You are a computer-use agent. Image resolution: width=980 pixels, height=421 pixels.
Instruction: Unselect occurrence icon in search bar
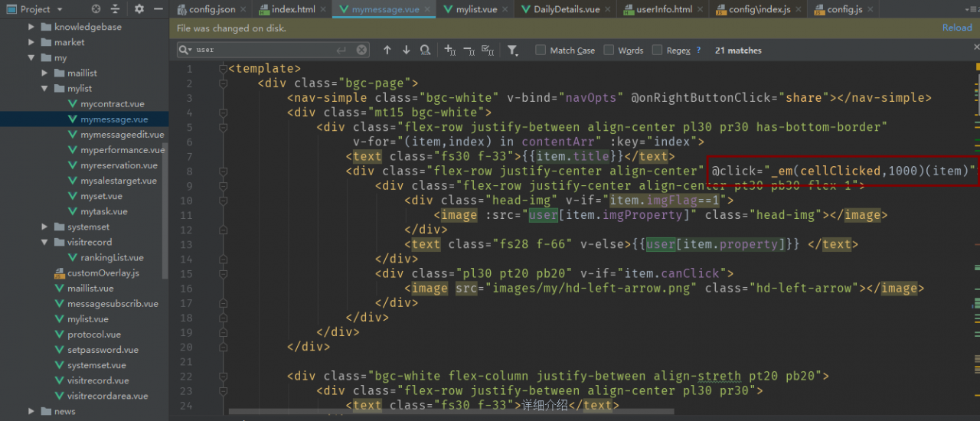pyautogui.click(x=469, y=50)
